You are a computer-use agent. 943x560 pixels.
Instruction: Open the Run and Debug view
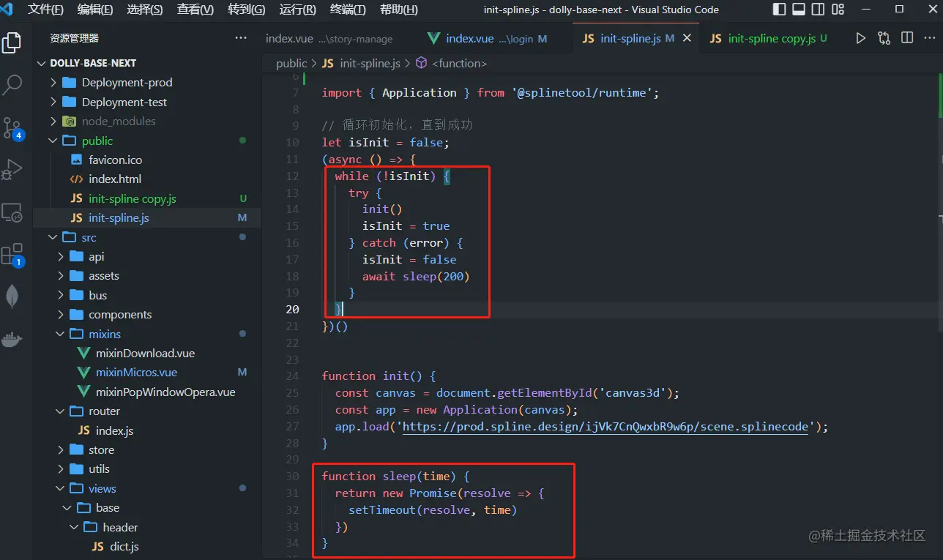12,170
